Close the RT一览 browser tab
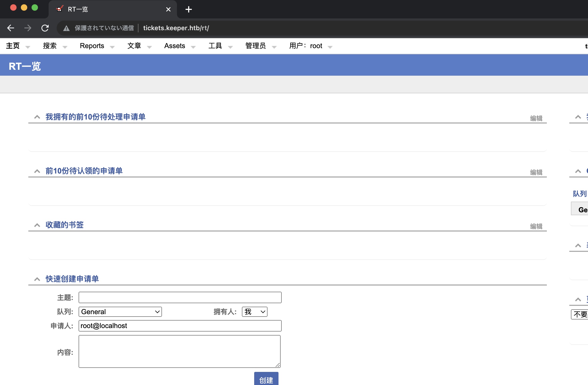Screen dimensions: 588x385 click(168, 10)
